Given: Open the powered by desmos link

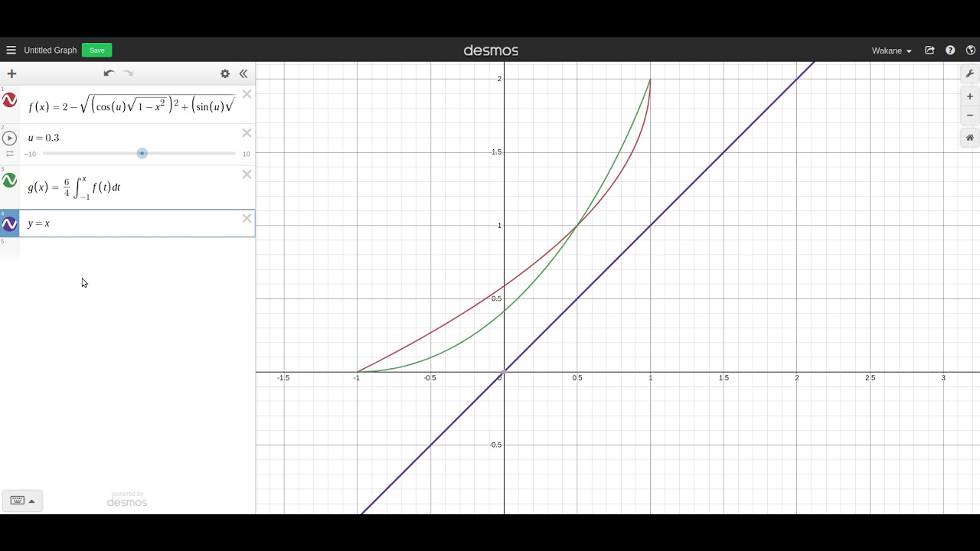Looking at the screenshot, I should click(x=127, y=499).
